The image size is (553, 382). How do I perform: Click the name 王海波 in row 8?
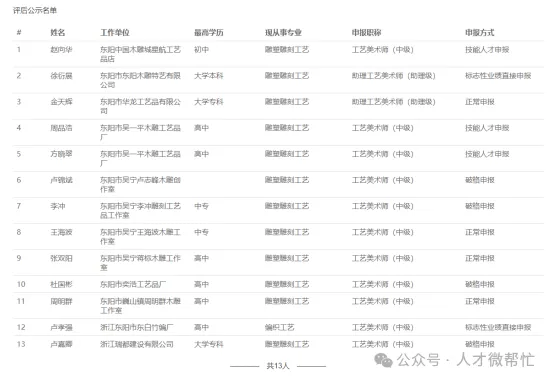pos(61,232)
